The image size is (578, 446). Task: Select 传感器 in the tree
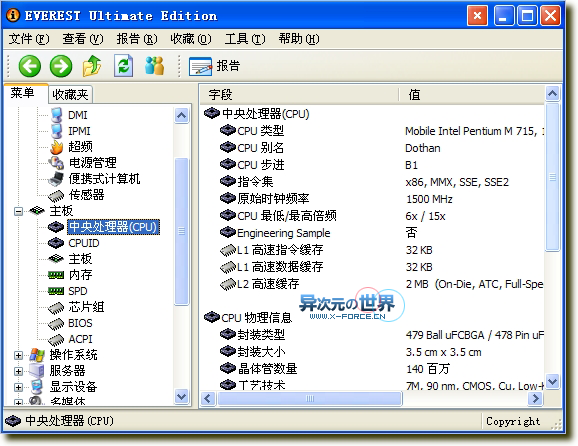tap(87, 195)
